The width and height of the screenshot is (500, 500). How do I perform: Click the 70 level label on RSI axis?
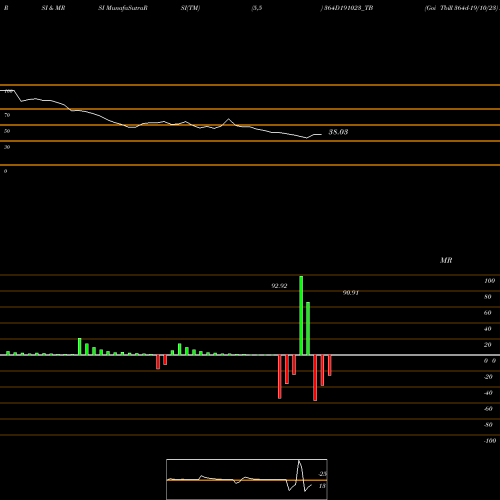coord(7,115)
